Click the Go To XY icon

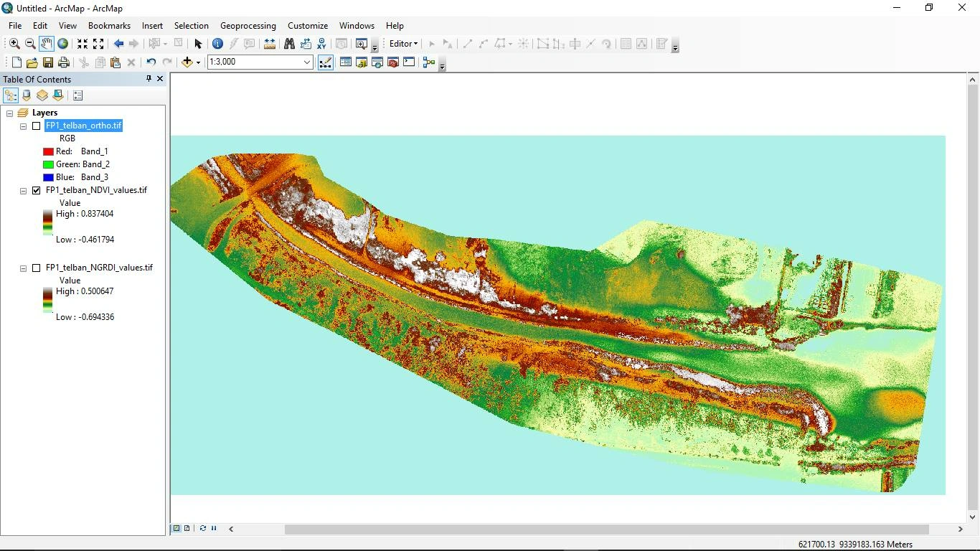pyautogui.click(x=322, y=44)
